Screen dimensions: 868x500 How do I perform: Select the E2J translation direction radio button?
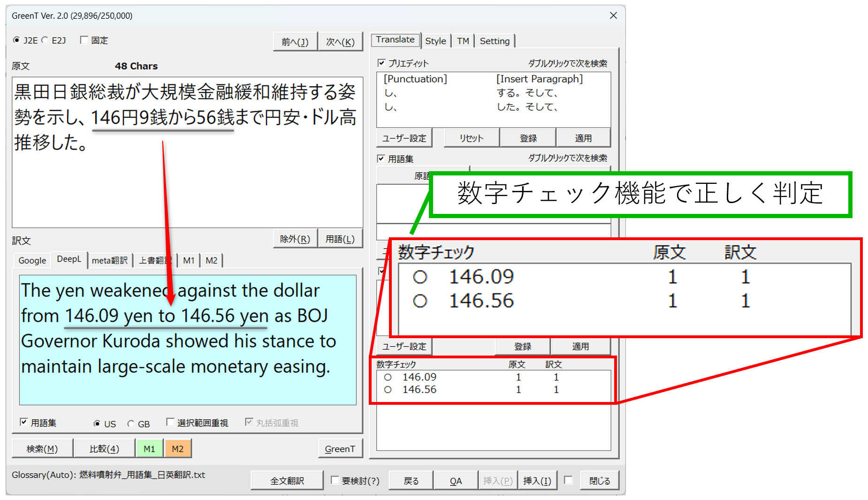[x=45, y=40]
